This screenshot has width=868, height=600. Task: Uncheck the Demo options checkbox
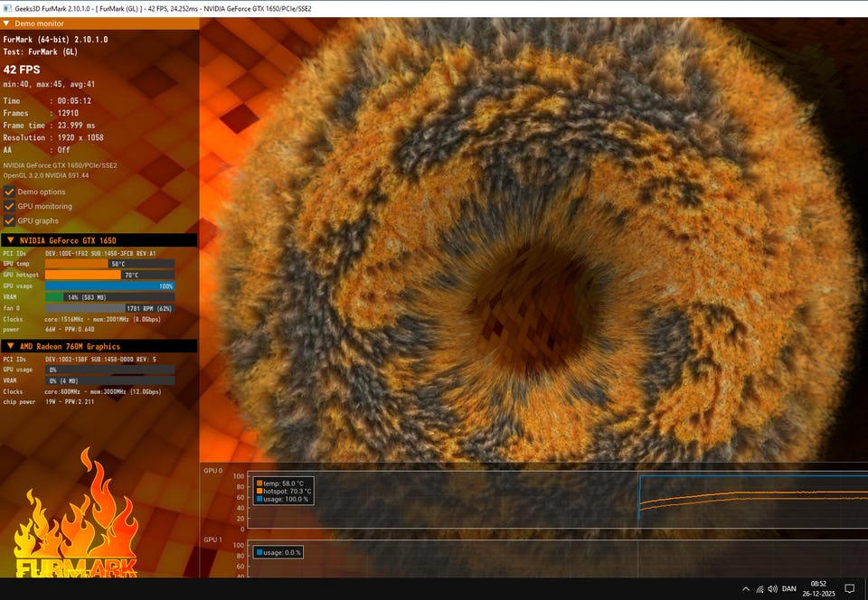tap(9, 192)
